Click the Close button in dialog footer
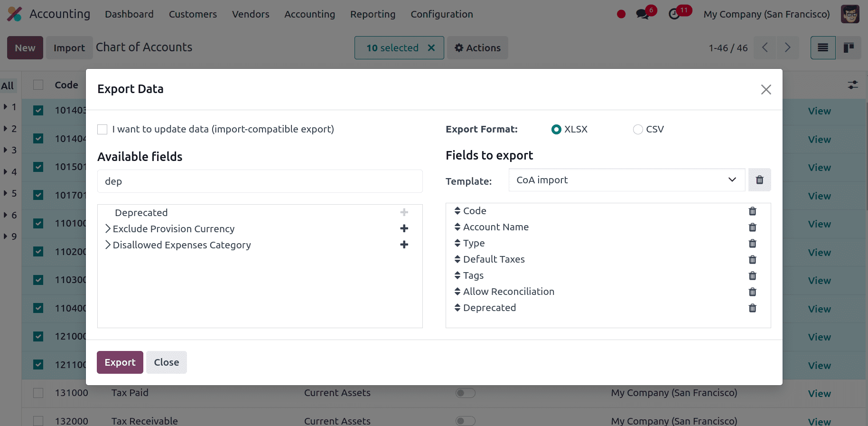The width and height of the screenshot is (868, 426). (167, 362)
